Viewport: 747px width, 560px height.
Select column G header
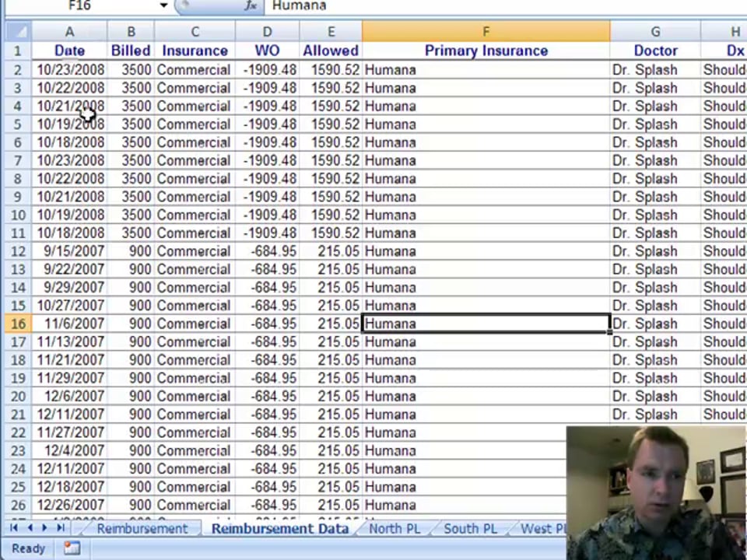coord(655,31)
